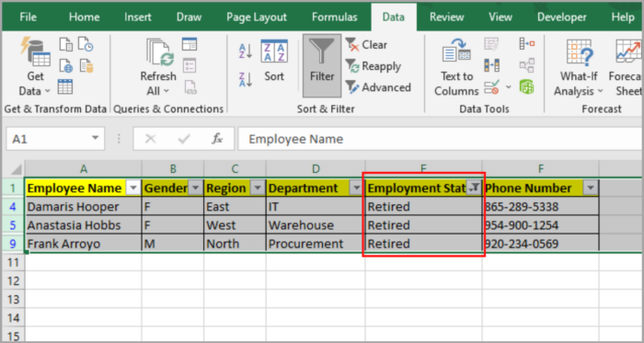Viewport: 644px width, 343px height.
Task: Open Employment Status active filter dropdown
Action: [474, 188]
